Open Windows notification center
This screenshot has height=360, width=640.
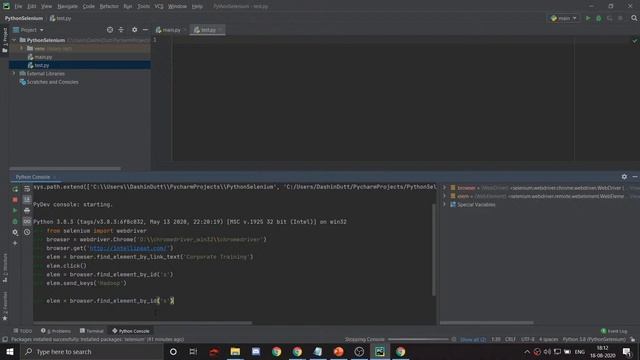(627, 351)
